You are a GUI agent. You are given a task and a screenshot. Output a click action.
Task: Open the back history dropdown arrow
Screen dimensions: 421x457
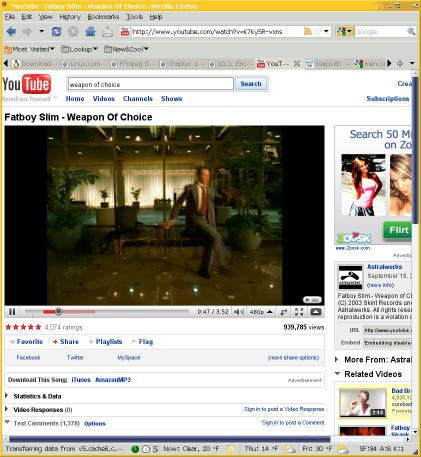[x=42, y=31]
